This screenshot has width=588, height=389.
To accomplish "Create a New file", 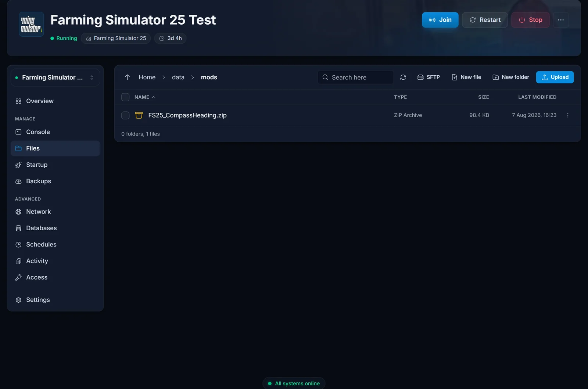I will pos(466,77).
